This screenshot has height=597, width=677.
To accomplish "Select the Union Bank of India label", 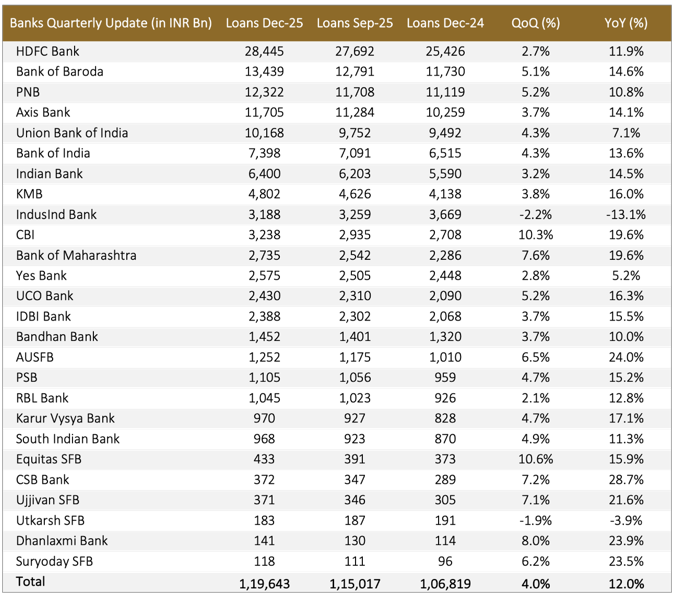I will pos(72,133).
